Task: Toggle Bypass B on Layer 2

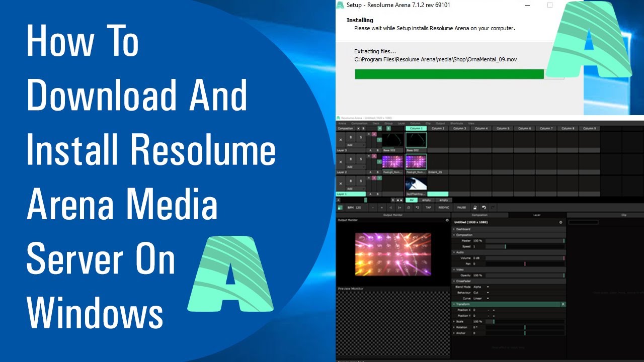Action: 351,159
